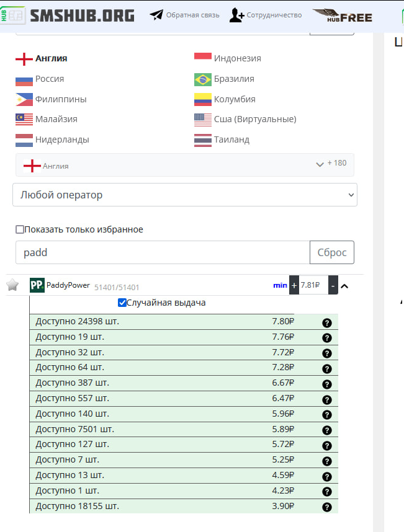Click help icon for the 3.90₽ offer
404x532 pixels.
coord(327,507)
